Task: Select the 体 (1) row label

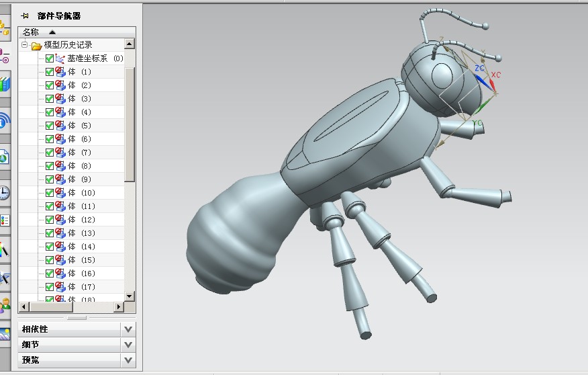Action: point(79,72)
